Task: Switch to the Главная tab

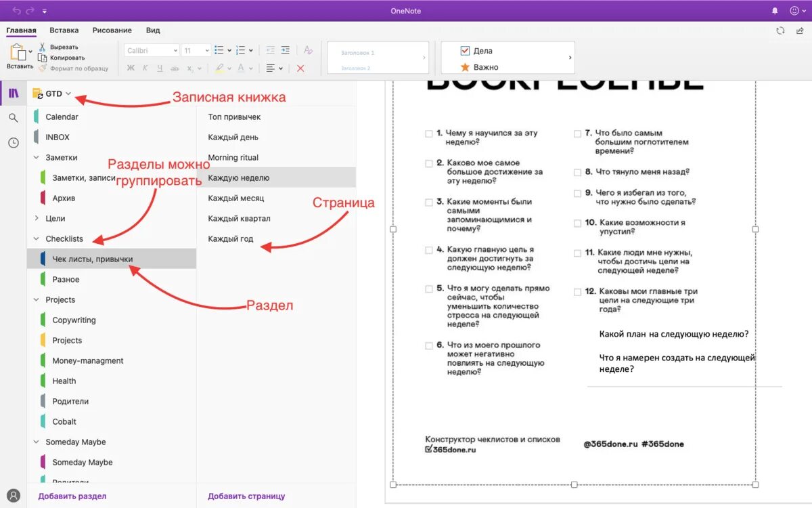Action: [21, 30]
